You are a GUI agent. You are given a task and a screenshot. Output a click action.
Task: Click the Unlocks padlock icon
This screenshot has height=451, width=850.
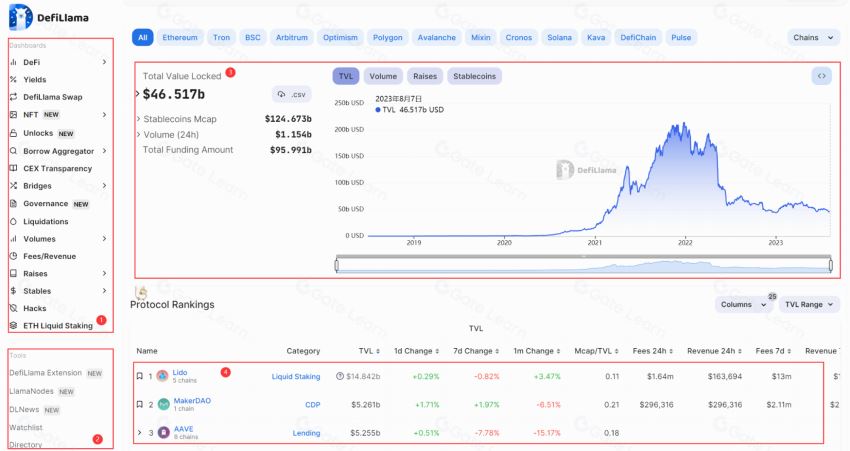[13, 133]
